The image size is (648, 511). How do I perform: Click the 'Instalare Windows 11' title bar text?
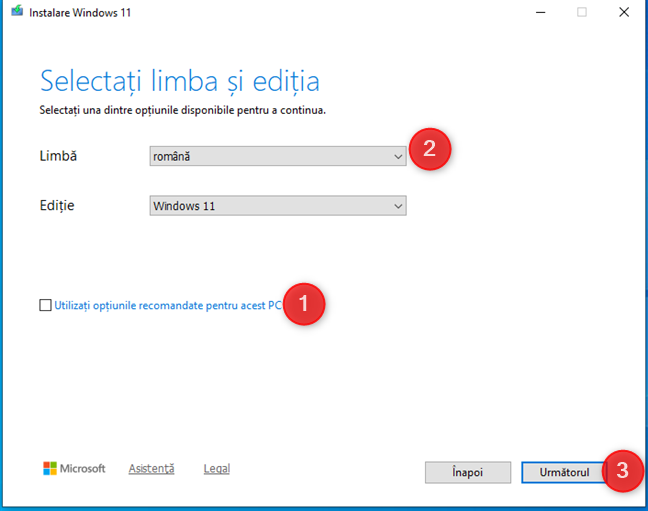tap(81, 12)
